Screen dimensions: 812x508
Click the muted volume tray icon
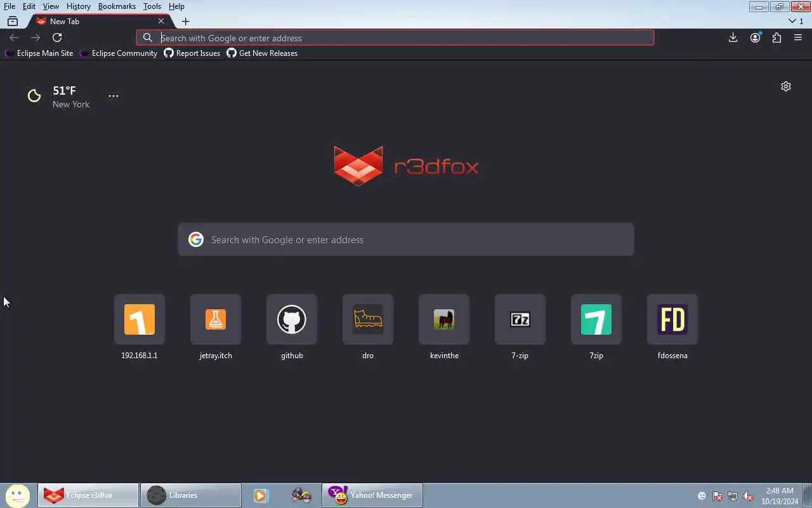[x=748, y=496]
